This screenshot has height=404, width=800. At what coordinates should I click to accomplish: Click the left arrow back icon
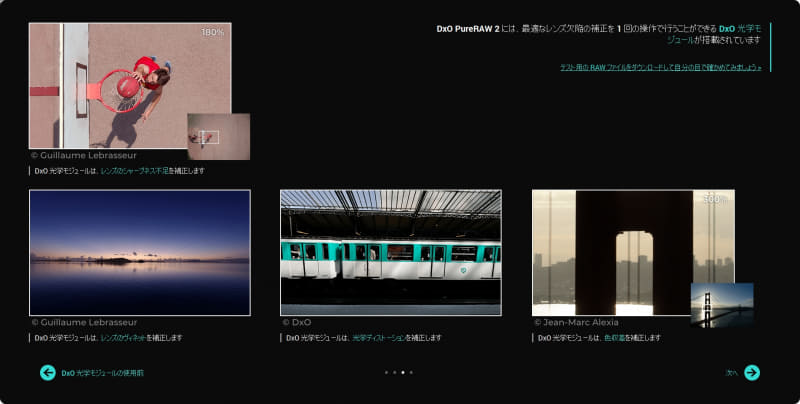click(48, 373)
